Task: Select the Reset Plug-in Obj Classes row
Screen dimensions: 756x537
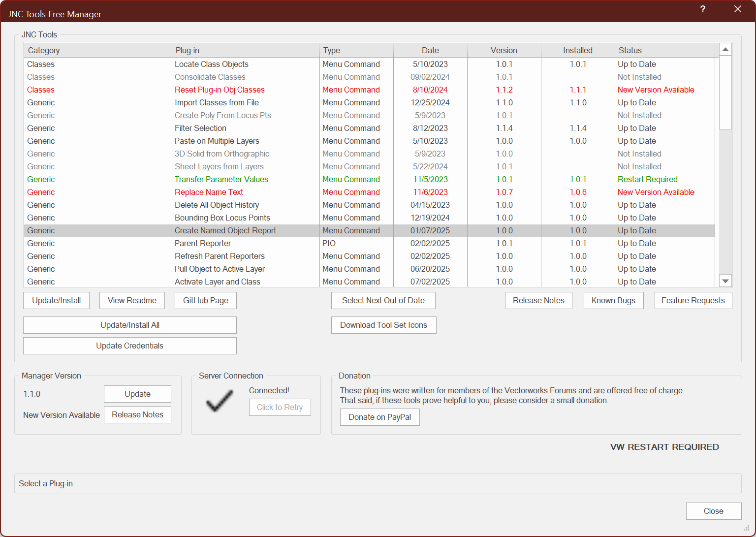Action: pyautogui.click(x=220, y=90)
